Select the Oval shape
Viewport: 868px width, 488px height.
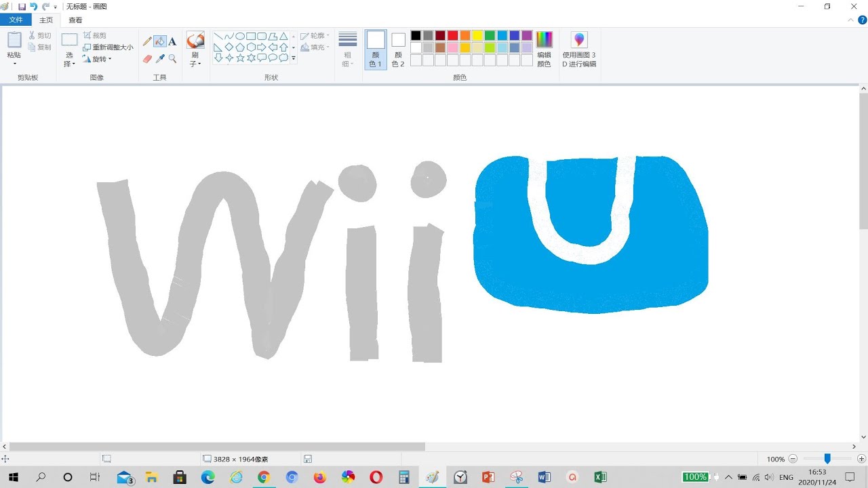coord(240,37)
